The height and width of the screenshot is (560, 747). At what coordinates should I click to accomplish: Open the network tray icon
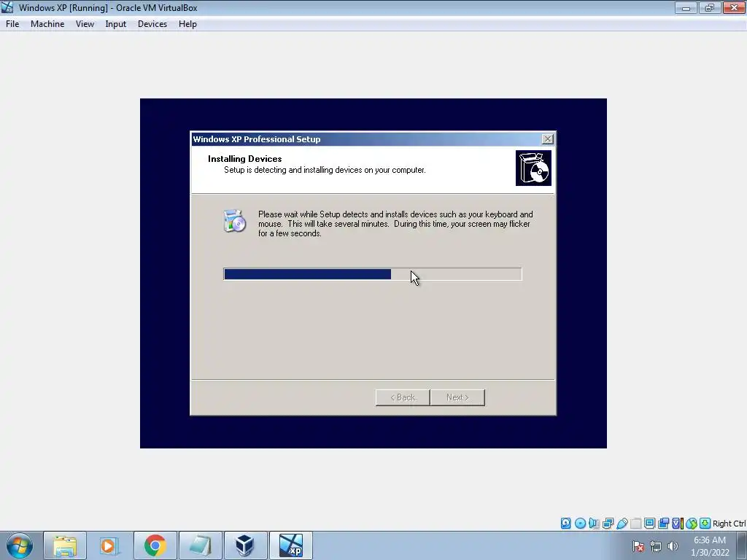(656, 546)
